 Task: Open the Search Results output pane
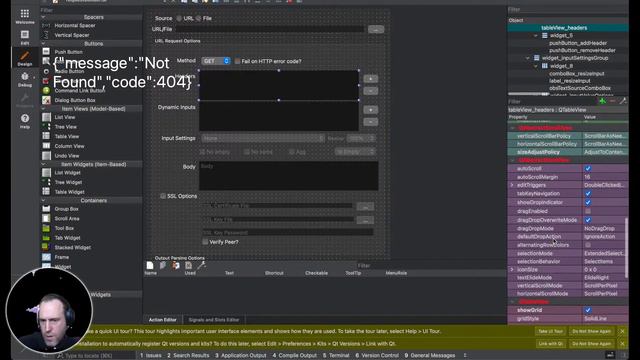188,356
